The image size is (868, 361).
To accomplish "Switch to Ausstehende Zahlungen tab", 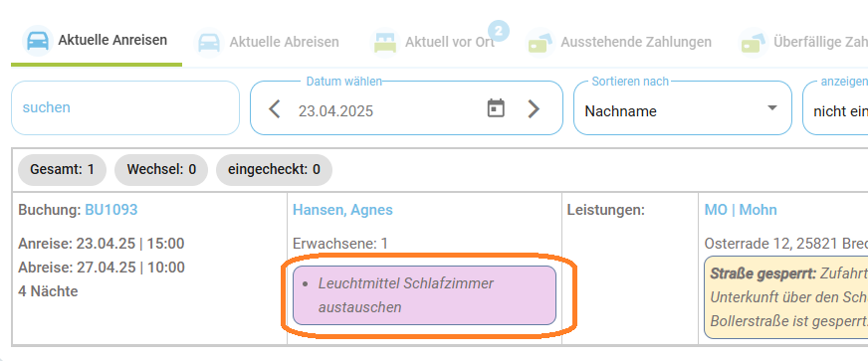I will 618,43.
